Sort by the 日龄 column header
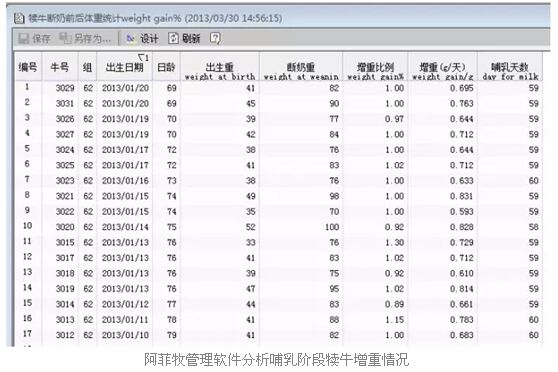558x372 pixels. [x=166, y=67]
